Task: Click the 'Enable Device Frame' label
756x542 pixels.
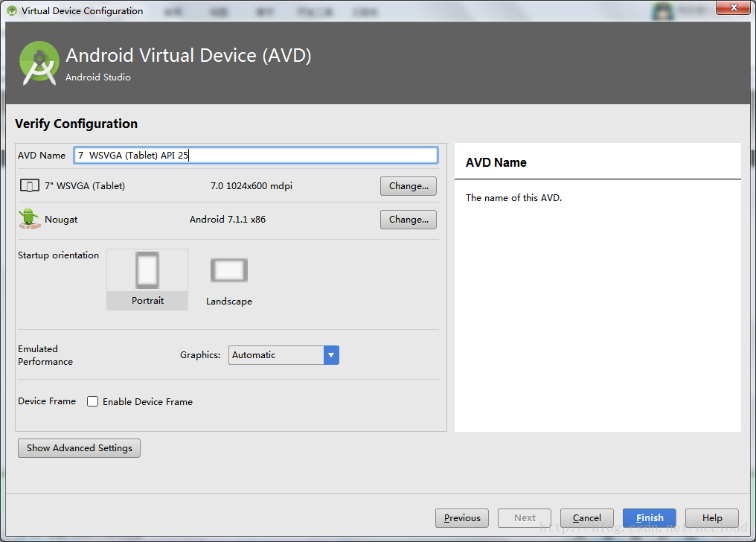Action: click(147, 402)
